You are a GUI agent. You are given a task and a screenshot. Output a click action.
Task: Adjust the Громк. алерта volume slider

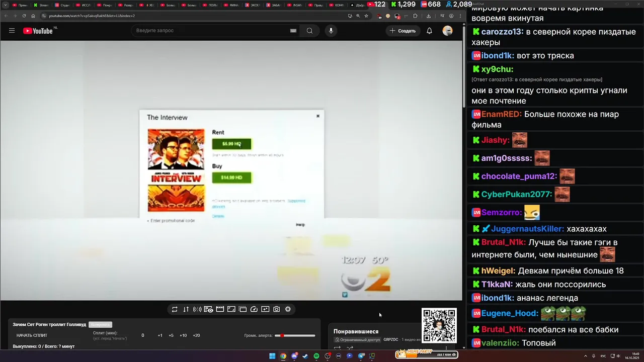pos(295,335)
